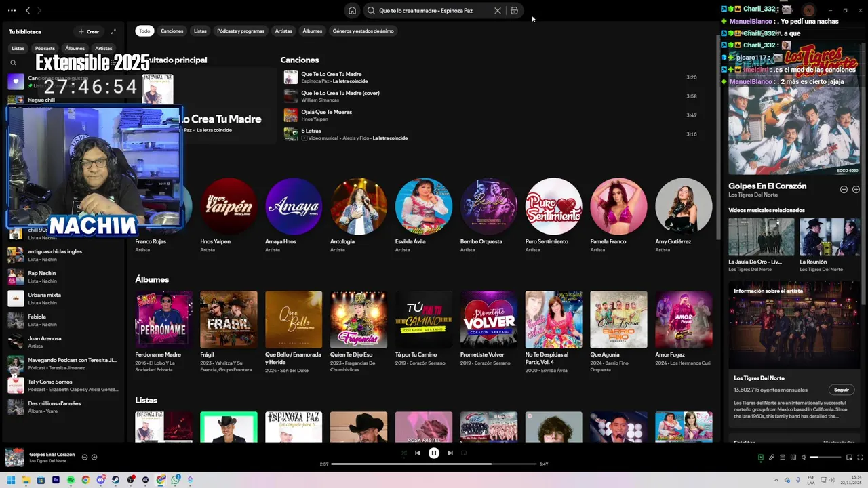Filter library by Pódcasts chip
868x488 pixels.
[x=45, y=48]
